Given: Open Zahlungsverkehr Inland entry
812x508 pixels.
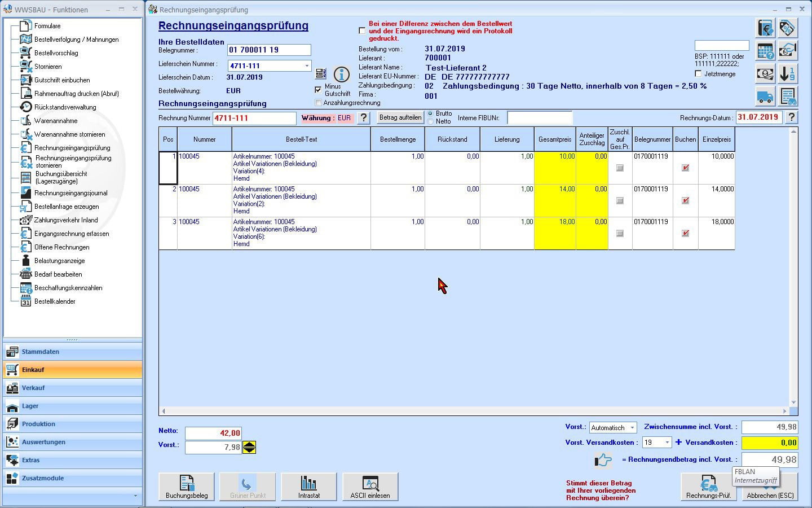Looking at the screenshot, I should pos(65,220).
